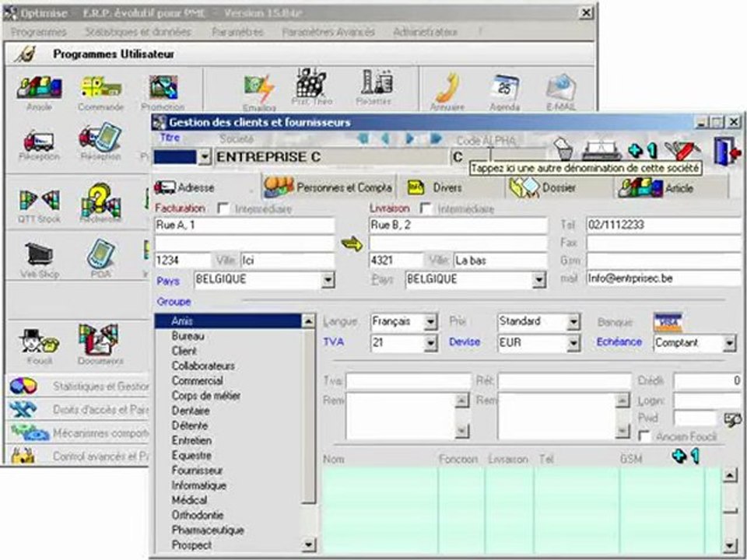Open the Administrateur menu
This screenshot has height=560, width=747.
426,32
